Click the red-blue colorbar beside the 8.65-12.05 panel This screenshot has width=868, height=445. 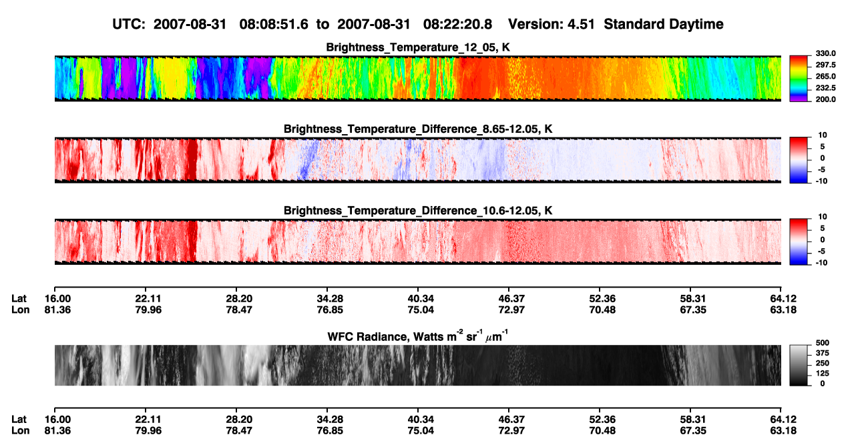[x=799, y=160]
